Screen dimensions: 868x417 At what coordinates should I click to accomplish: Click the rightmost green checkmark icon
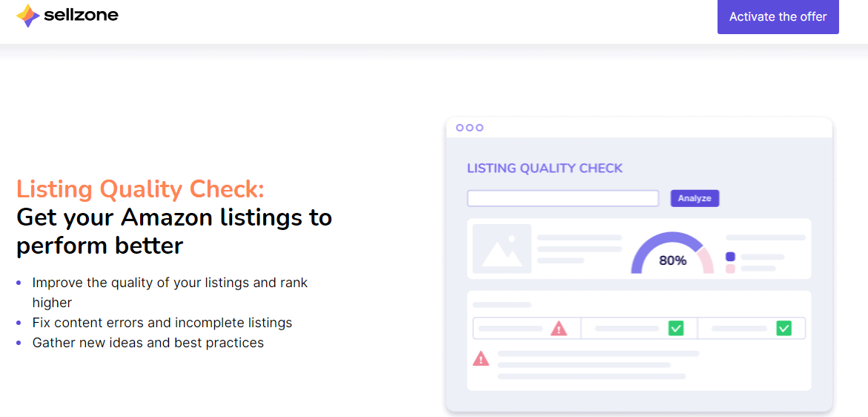(783, 329)
